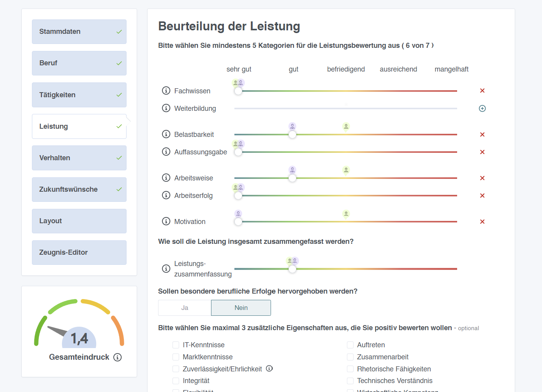Viewport: 542px width, 392px height.
Task: Open the Gesamteindruck info icon
Action: click(118, 357)
